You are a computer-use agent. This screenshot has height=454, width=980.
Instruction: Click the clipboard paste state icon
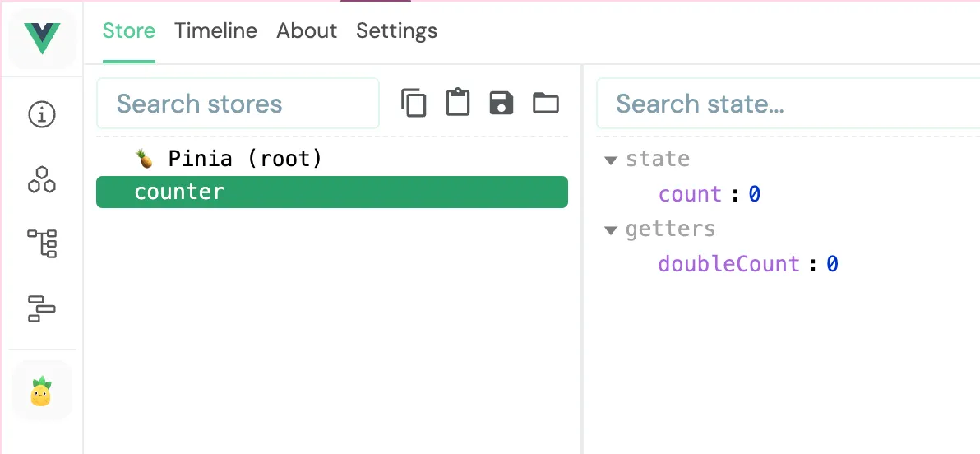point(457,103)
